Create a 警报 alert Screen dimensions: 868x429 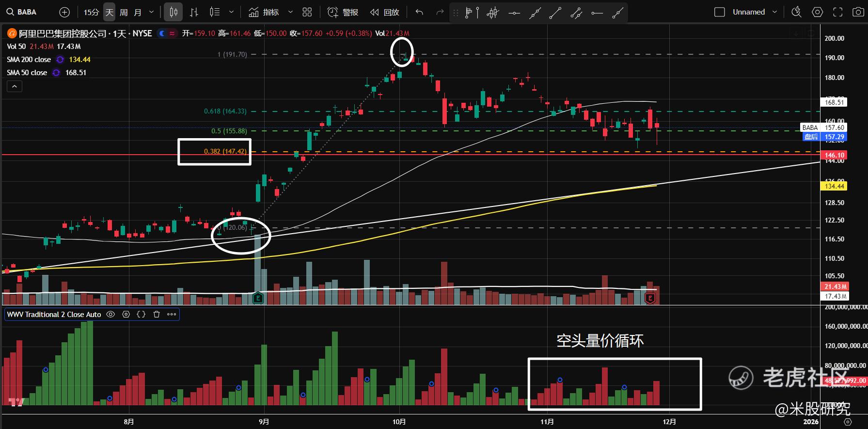coord(343,12)
